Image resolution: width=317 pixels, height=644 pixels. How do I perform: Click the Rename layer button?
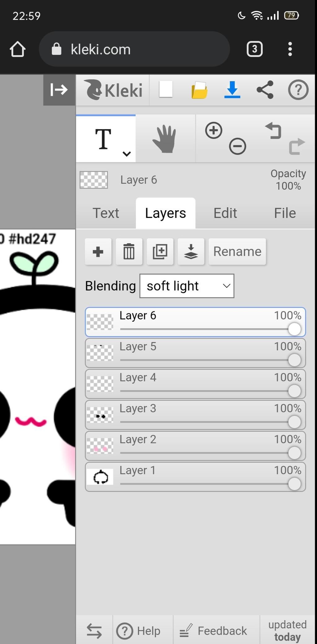point(237,251)
